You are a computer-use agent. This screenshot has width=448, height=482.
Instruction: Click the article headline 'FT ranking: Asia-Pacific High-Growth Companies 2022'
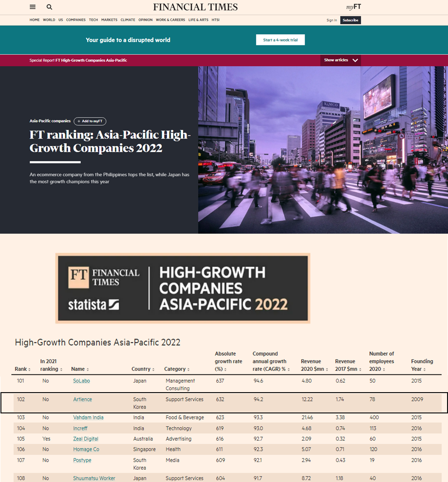coord(110,141)
